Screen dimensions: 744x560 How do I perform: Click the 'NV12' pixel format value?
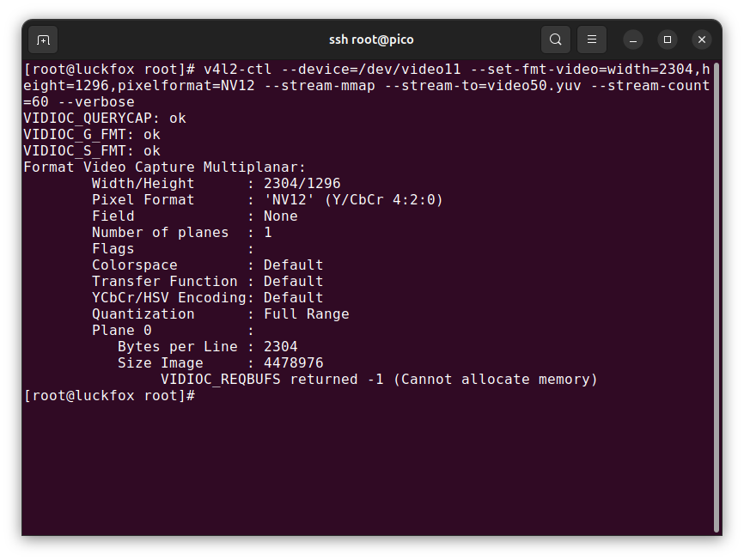(289, 199)
